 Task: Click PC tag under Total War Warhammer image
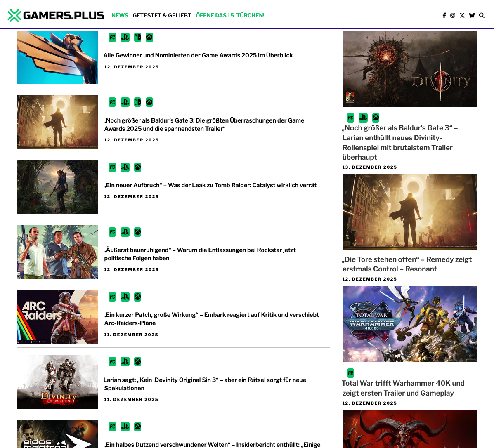(x=350, y=373)
